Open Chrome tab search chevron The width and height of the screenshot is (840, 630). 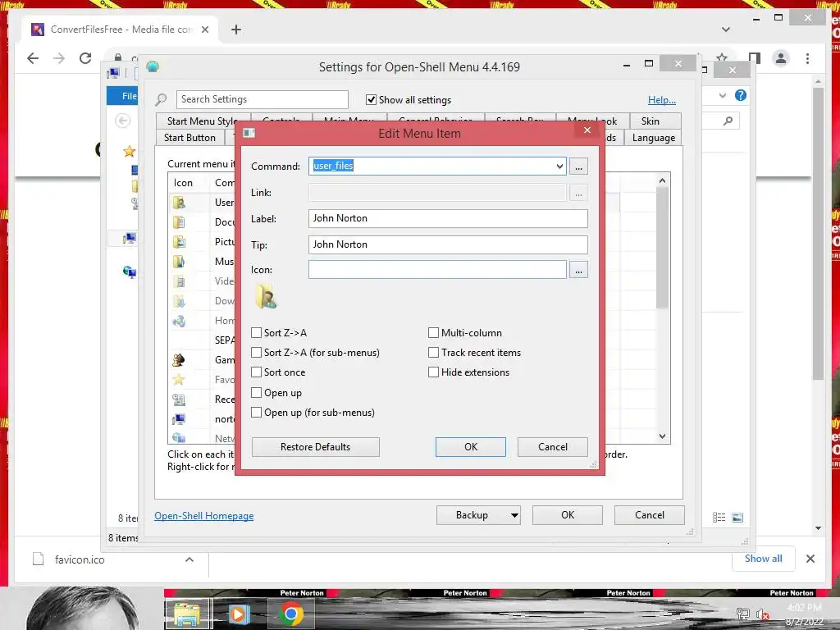tap(726, 30)
